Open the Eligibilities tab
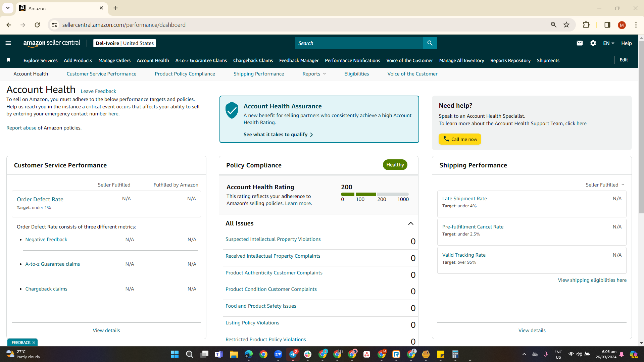The height and width of the screenshot is (362, 644). pos(356,74)
